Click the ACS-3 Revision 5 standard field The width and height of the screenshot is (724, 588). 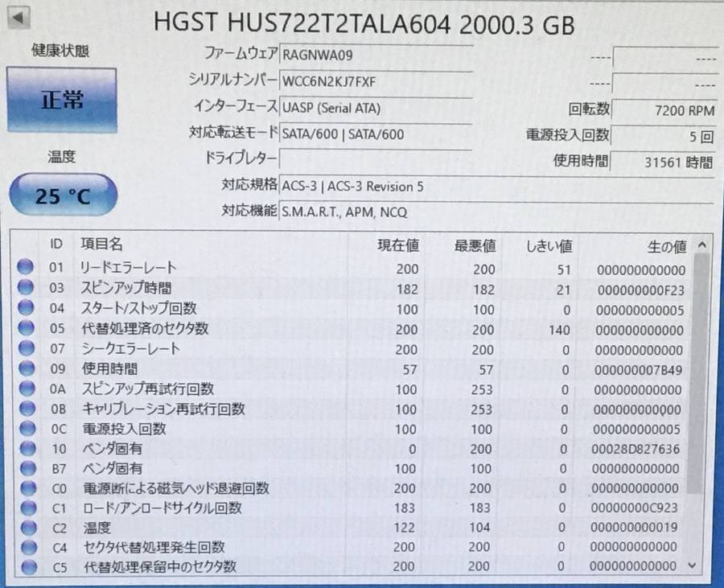[x=497, y=187]
